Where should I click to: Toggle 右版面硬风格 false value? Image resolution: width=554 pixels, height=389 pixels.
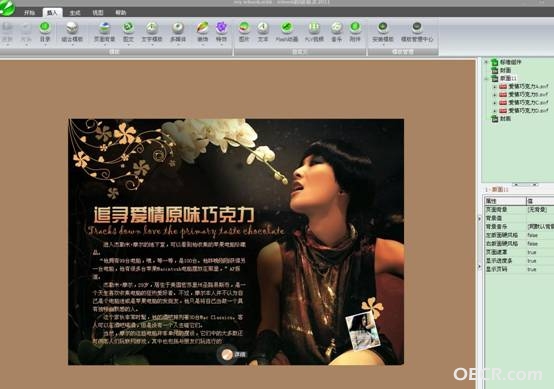[540, 244]
